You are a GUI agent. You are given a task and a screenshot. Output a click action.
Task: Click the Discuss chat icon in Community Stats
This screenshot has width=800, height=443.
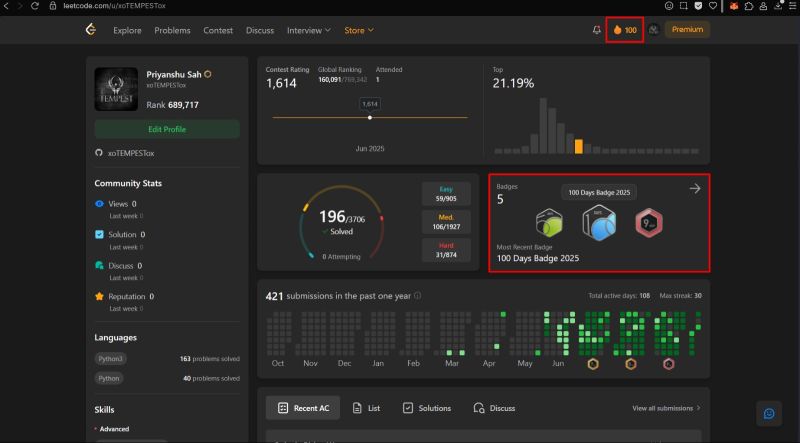(99, 265)
